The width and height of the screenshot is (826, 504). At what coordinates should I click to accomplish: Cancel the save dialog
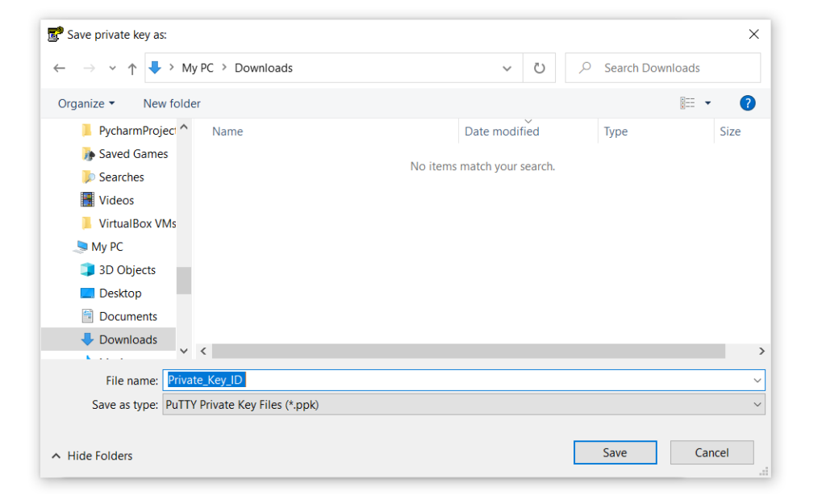pos(711,452)
